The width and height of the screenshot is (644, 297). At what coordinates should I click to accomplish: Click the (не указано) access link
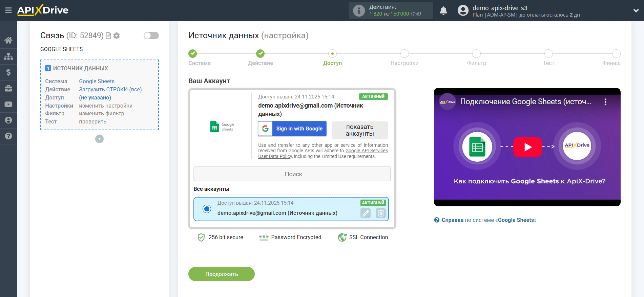point(95,97)
